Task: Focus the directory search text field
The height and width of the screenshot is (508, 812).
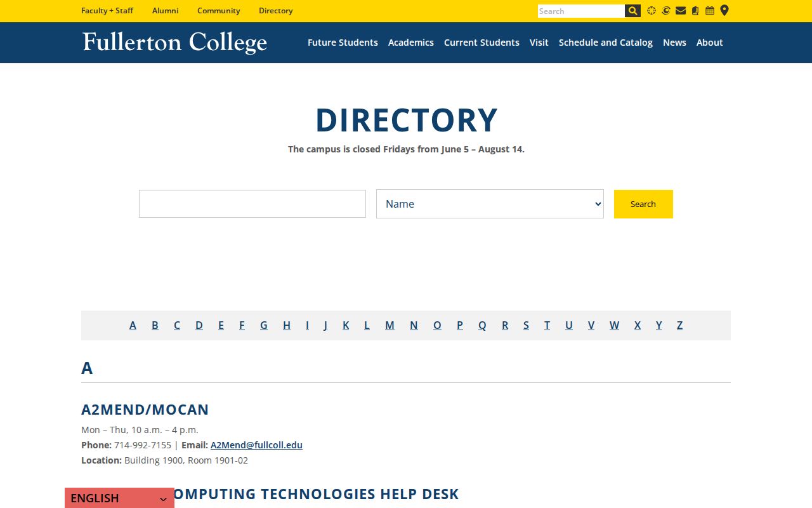Action: pos(252,204)
